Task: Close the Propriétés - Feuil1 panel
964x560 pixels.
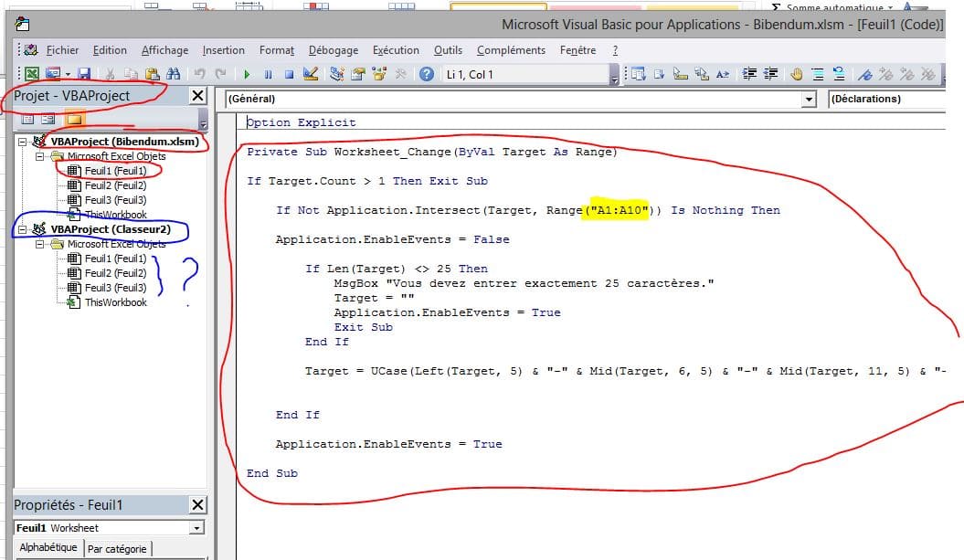Action: point(198,505)
